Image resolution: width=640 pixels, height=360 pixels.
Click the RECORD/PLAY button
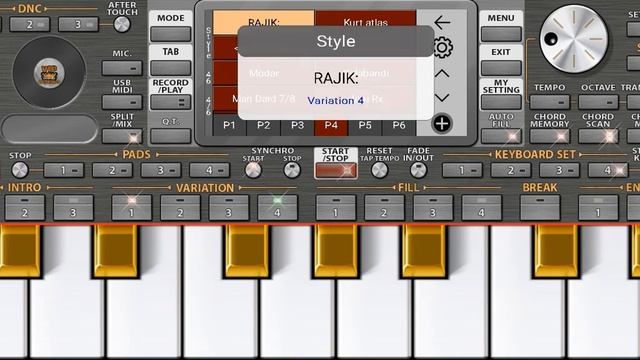[171, 102]
